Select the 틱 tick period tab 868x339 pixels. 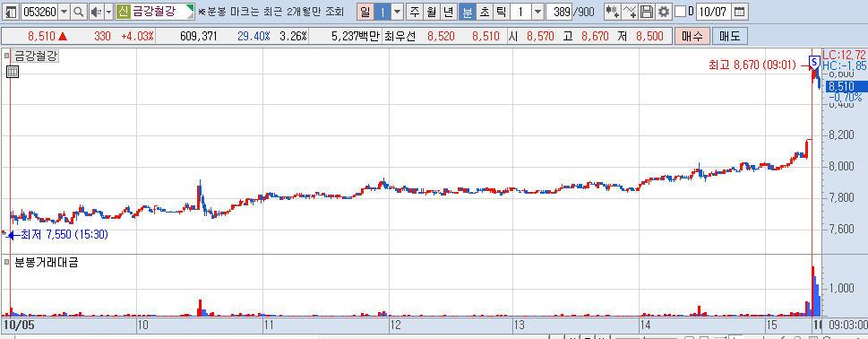[x=501, y=11]
